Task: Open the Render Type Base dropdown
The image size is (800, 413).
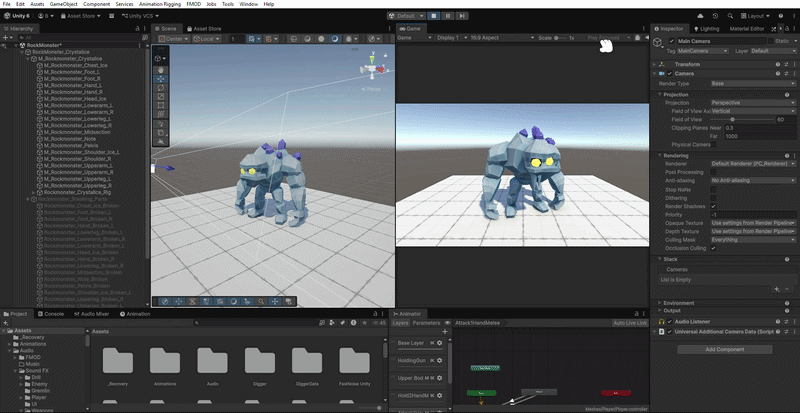Action: click(754, 83)
